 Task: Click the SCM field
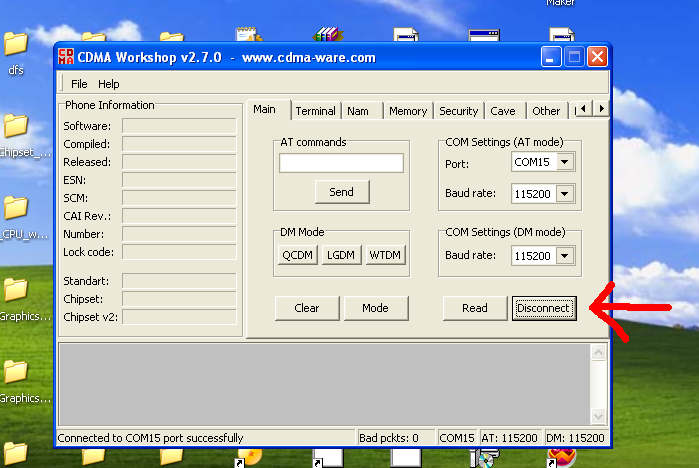click(x=179, y=198)
